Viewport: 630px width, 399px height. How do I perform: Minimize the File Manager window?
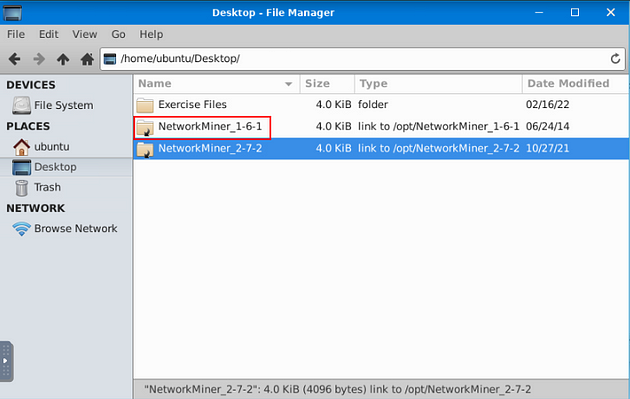pyautogui.click(x=539, y=12)
